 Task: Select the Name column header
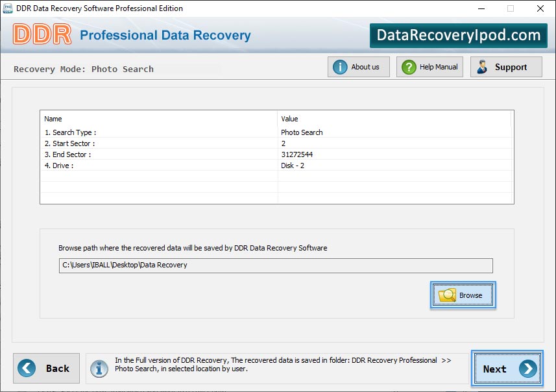[x=158, y=119]
